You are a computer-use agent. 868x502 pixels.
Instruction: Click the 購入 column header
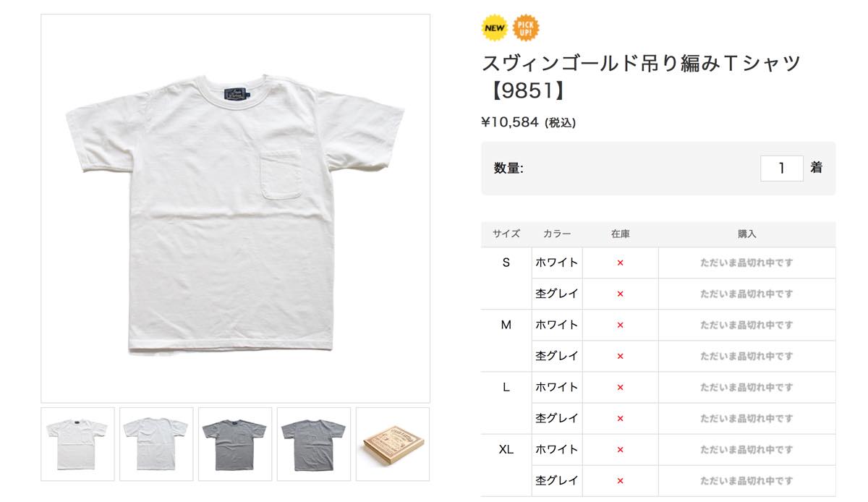(747, 234)
